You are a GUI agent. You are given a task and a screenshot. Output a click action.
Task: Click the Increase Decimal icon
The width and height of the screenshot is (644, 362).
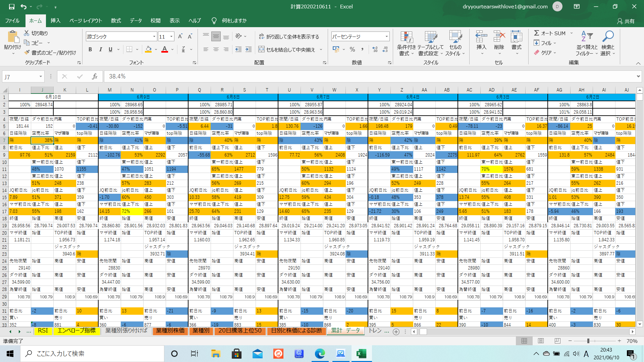[x=375, y=50]
